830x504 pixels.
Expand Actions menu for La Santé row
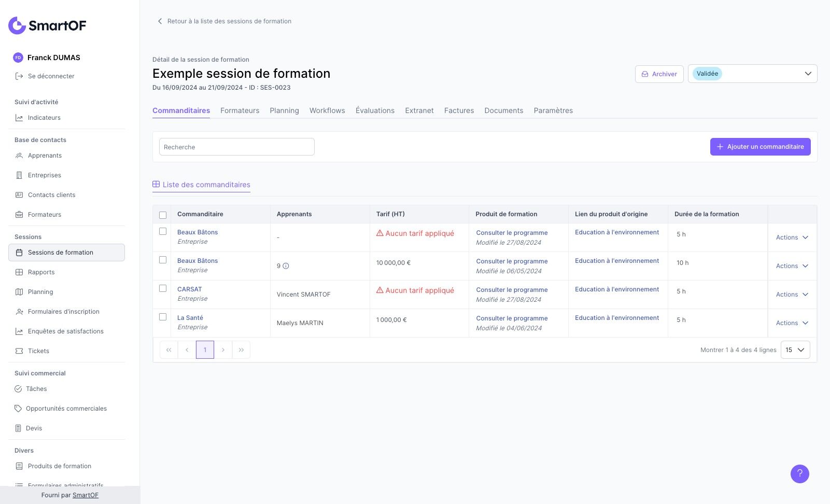pyautogui.click(x=792, y=323)
